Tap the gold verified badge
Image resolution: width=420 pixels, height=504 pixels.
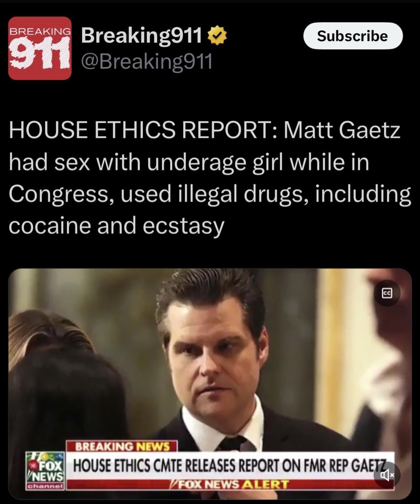[218, 36]
